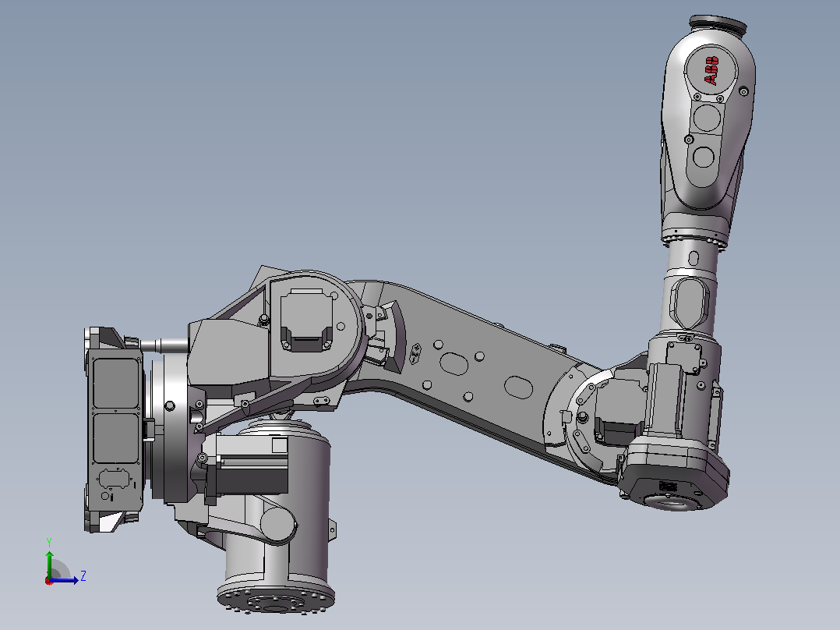Select the upper round cover below ABB logo
This screenshot has height=630, width=840.
[x=707, y=118]
